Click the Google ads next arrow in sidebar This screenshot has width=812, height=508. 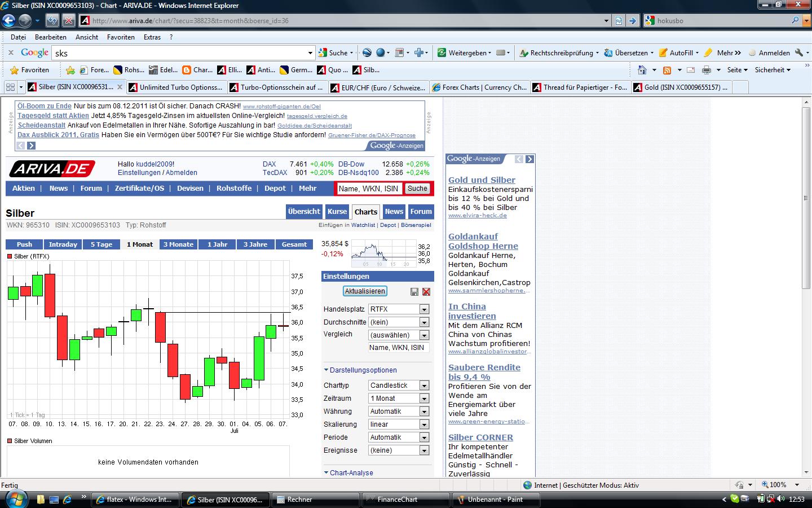pyautogui.click(x=529, y=159)
